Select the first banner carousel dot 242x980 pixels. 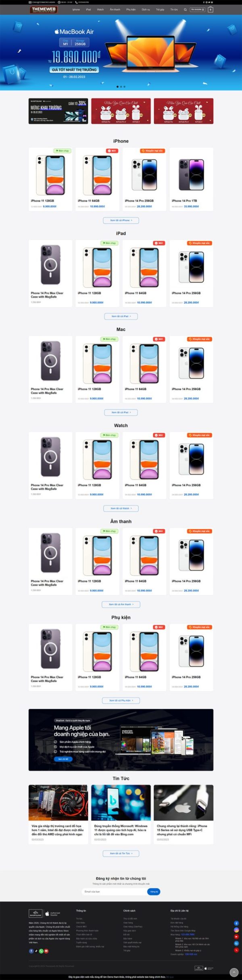coord(117,86)
